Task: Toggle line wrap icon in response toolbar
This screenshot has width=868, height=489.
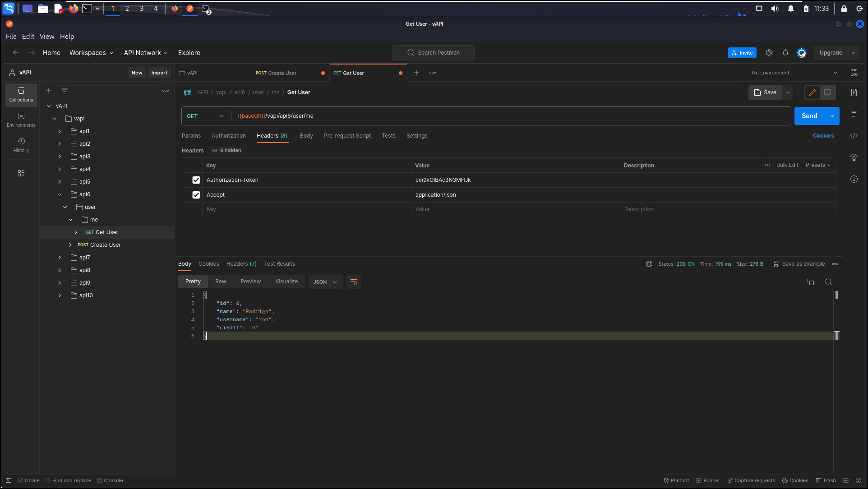Action: [354, 282]
